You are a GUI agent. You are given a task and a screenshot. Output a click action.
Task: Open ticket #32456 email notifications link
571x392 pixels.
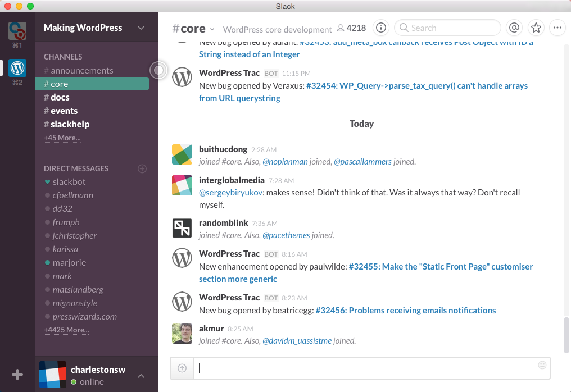[405, 310]
